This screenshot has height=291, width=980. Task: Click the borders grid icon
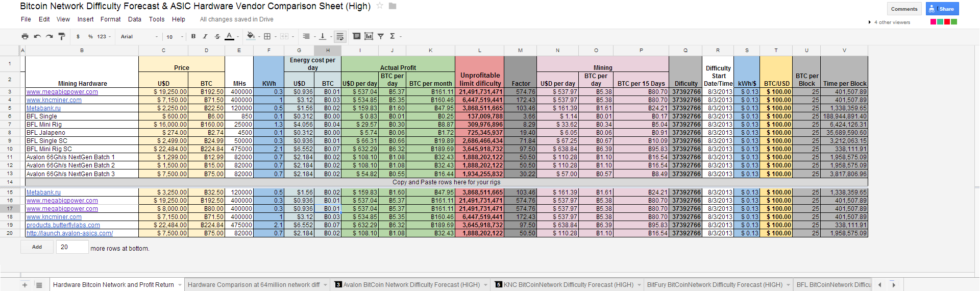(267, 36)
